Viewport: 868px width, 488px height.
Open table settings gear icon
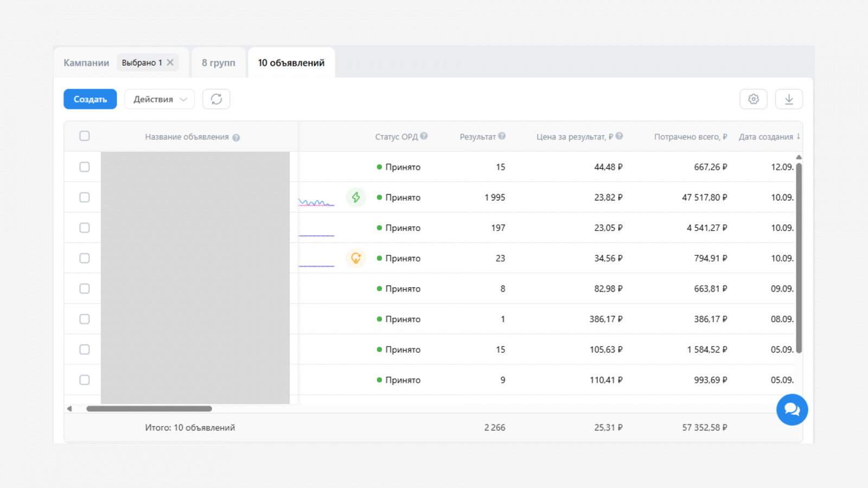(753, 99)
